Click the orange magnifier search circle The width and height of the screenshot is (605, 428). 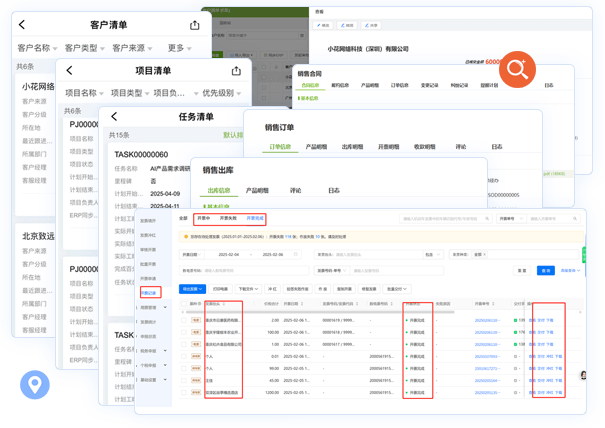coord(517,69)
